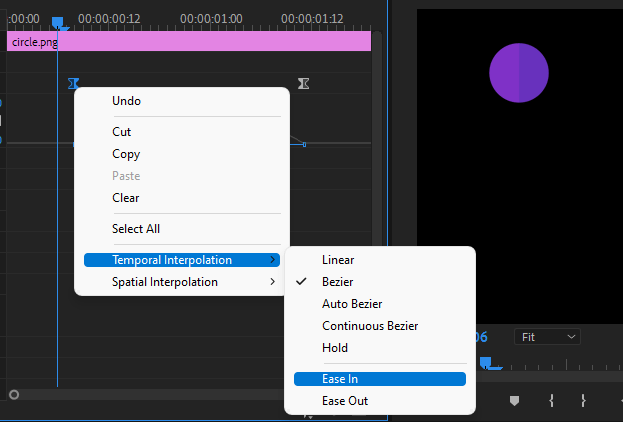This screenshot has width=623, height=422.
Task: Click the gray keyframe marker at right
Action: (304, 83)
